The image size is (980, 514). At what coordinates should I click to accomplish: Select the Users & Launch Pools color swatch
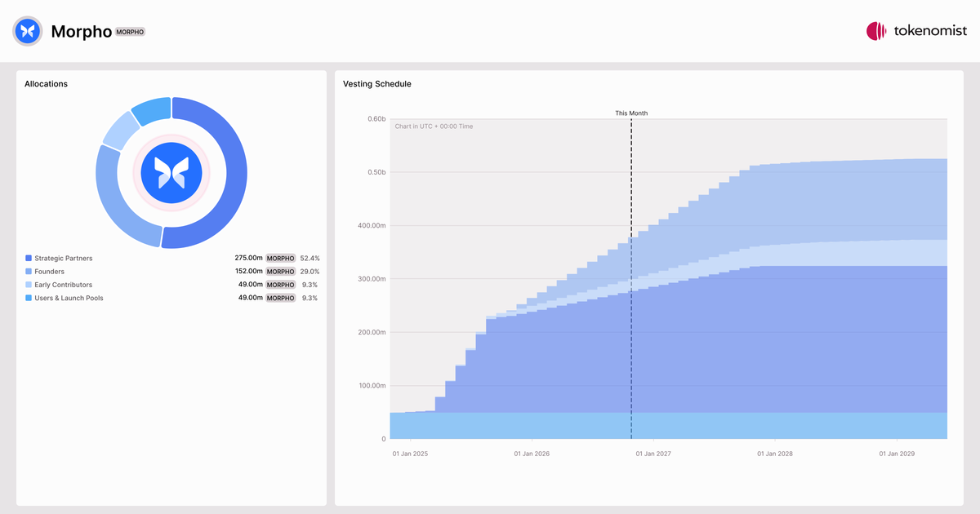tap(29, 298)
